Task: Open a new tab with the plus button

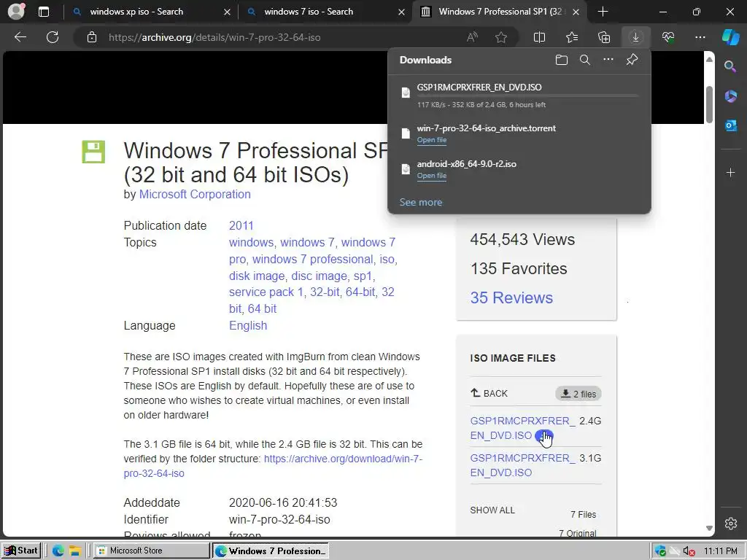Action: [x=603, y=12]
